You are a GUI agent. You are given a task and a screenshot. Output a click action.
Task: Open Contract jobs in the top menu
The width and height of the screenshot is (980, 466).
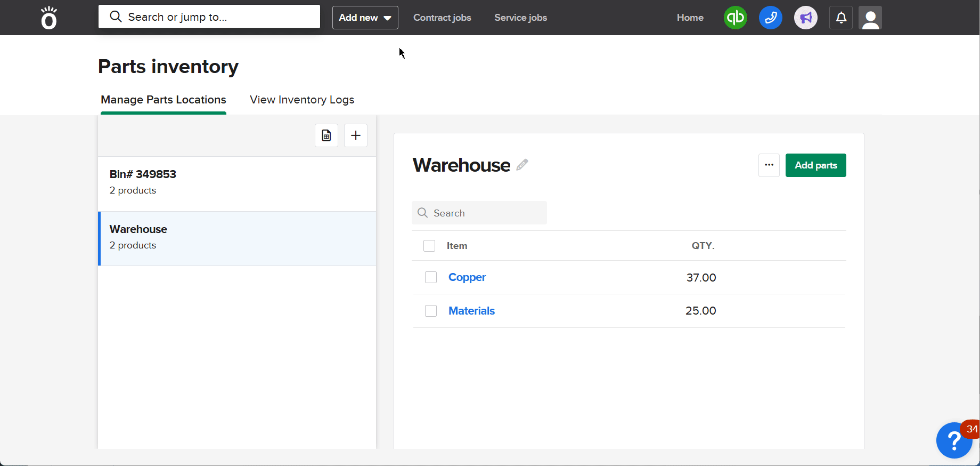click(442, 18)
